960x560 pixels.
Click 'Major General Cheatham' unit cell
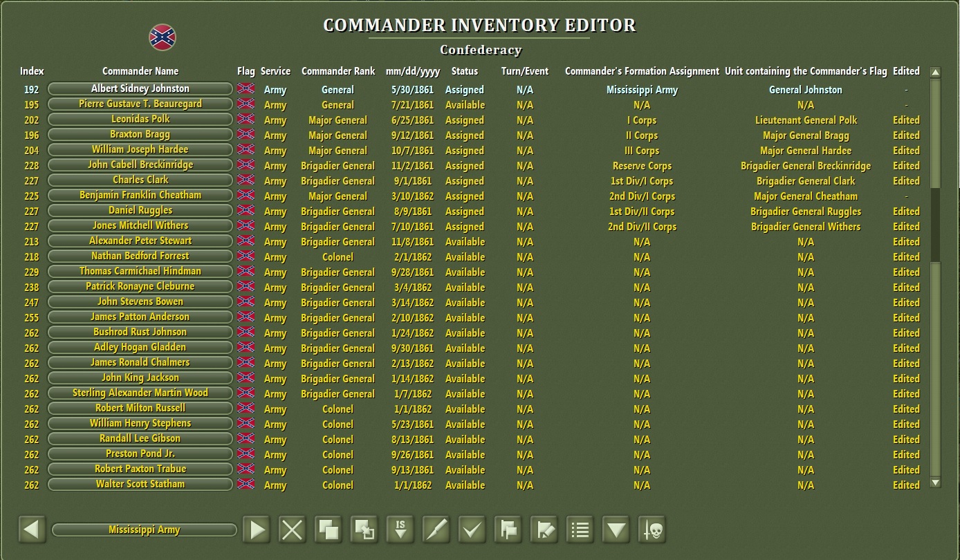[x=806, y=196]
